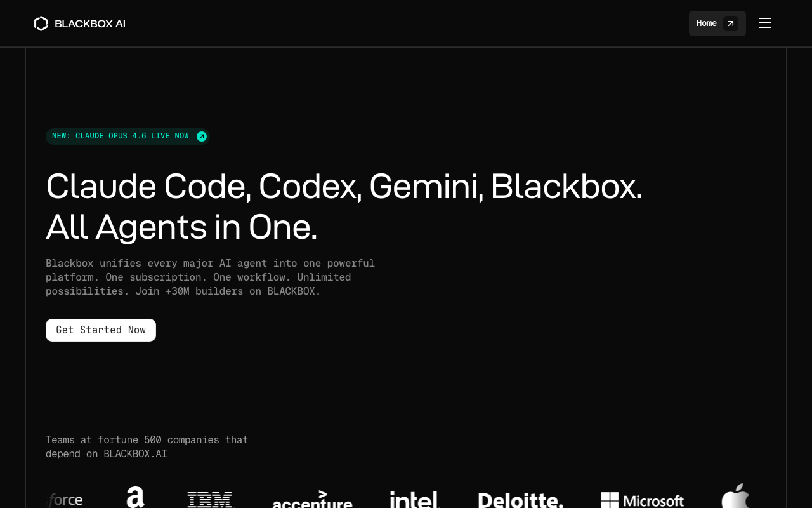
Task: Click the headline 'Claude Code, Codex, Gemini, Blackbox.'
Action: tap(344, 187)
